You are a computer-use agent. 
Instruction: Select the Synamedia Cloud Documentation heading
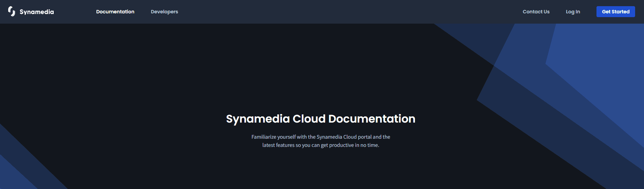click(x=321, y=119)
